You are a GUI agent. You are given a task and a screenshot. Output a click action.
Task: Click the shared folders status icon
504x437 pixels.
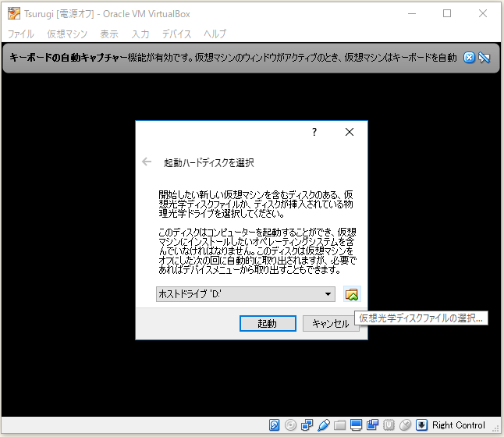pos(339,425)
